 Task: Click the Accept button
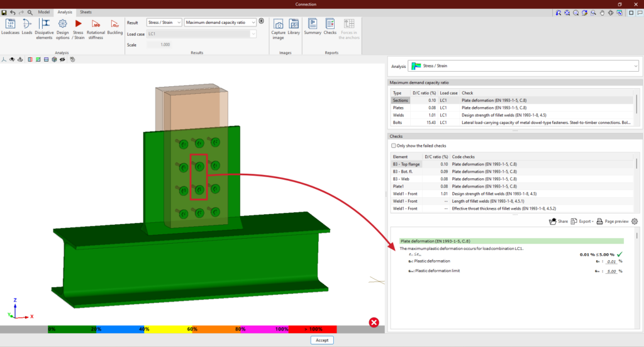tap(321, 340)
